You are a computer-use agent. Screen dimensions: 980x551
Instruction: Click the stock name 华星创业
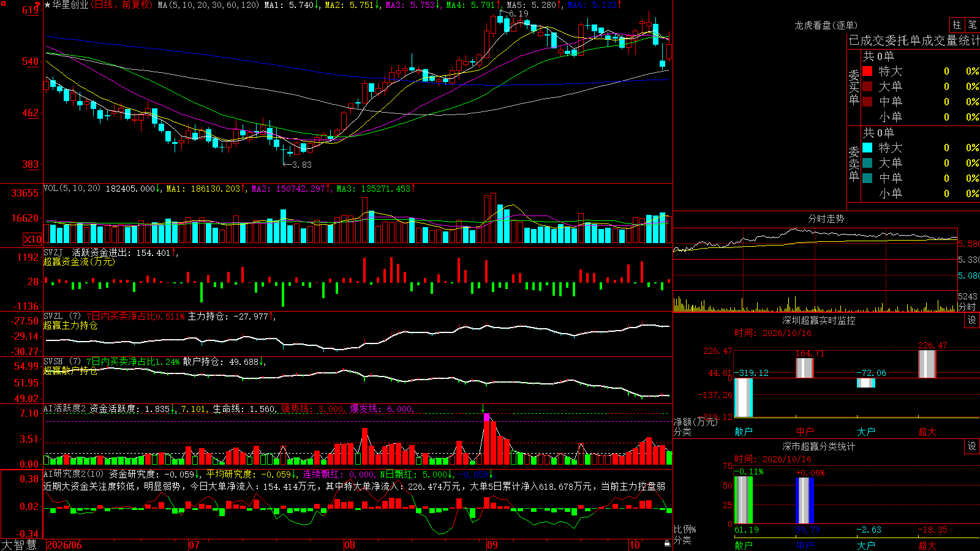[x=70, y=5]
